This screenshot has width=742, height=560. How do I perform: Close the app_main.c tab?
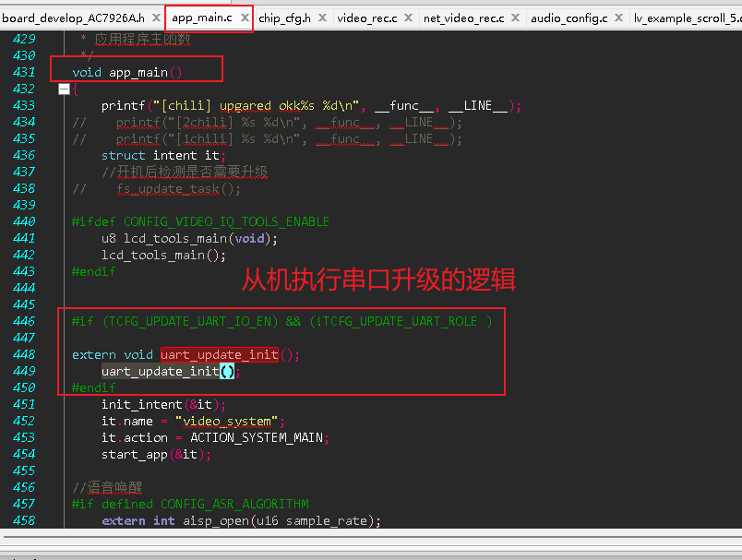245,18
